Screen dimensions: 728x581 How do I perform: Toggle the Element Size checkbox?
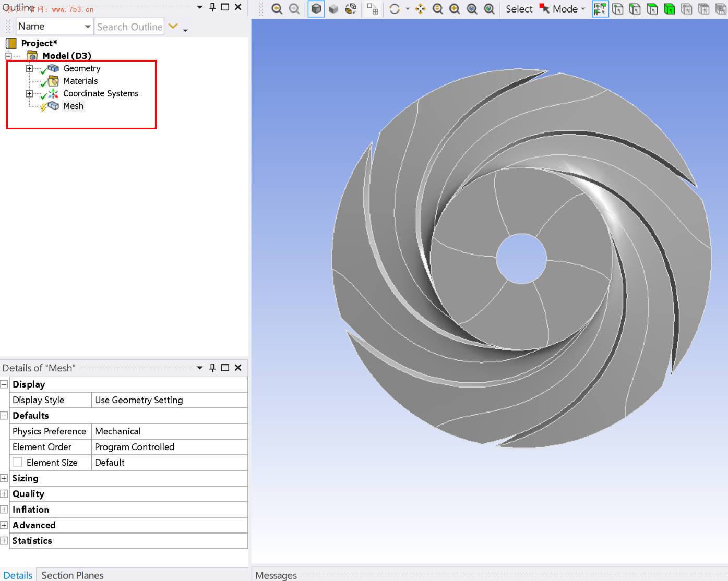18,462
